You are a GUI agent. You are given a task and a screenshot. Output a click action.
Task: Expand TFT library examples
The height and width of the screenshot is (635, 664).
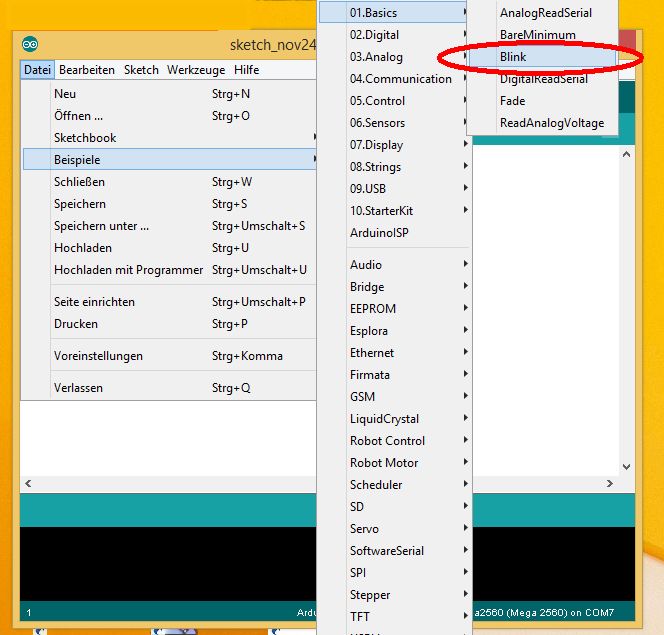coord(395,617)
